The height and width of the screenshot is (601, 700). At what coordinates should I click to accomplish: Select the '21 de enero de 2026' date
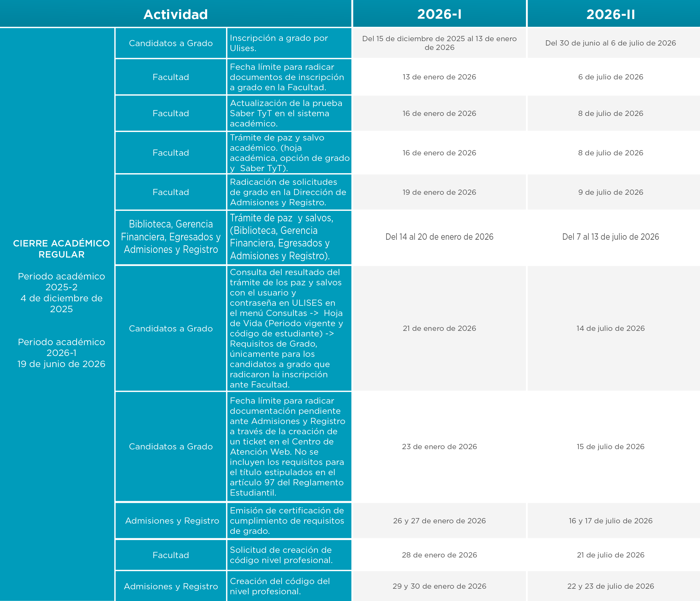click(x=439, y=329)
